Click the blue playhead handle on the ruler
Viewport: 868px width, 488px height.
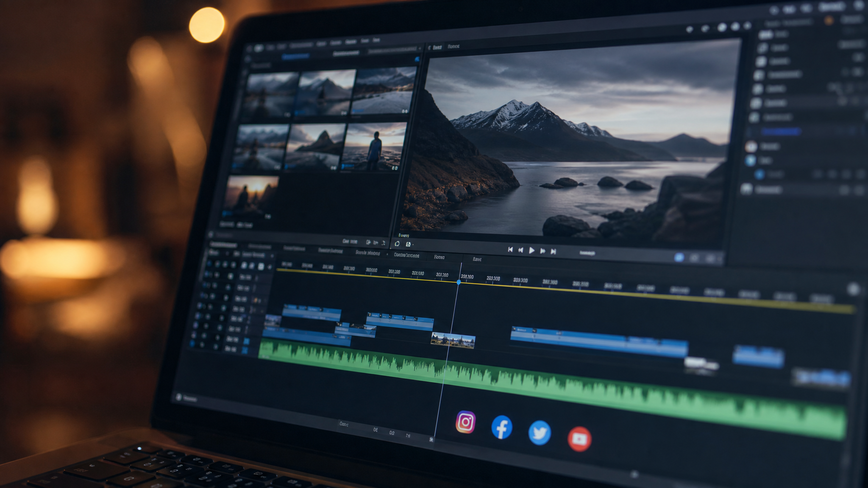click(459, 282)
